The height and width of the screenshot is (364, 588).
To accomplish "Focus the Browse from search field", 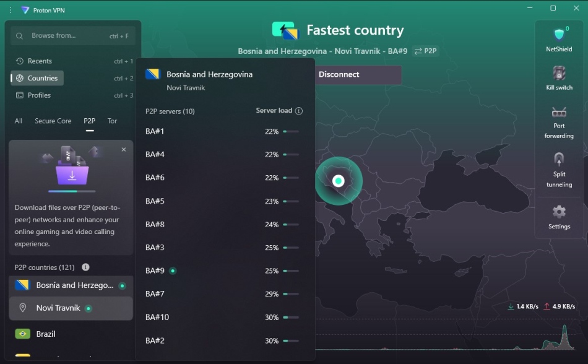I will point(73,36).
